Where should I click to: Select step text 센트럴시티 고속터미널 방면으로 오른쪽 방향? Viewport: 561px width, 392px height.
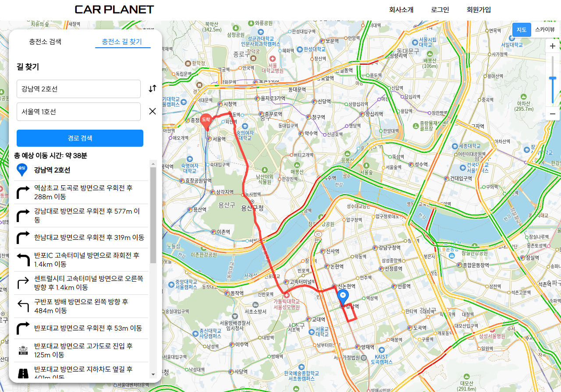[x=89, y=283]
